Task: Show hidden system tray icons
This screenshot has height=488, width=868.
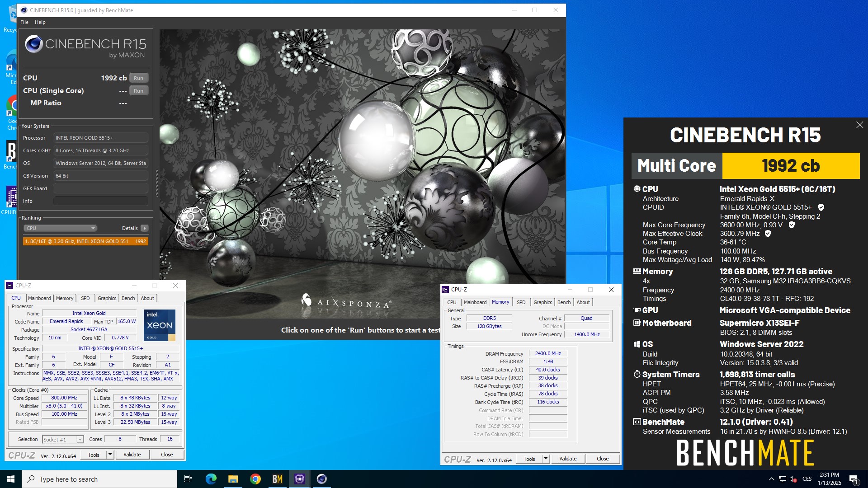Action: (x=771, y=479)
